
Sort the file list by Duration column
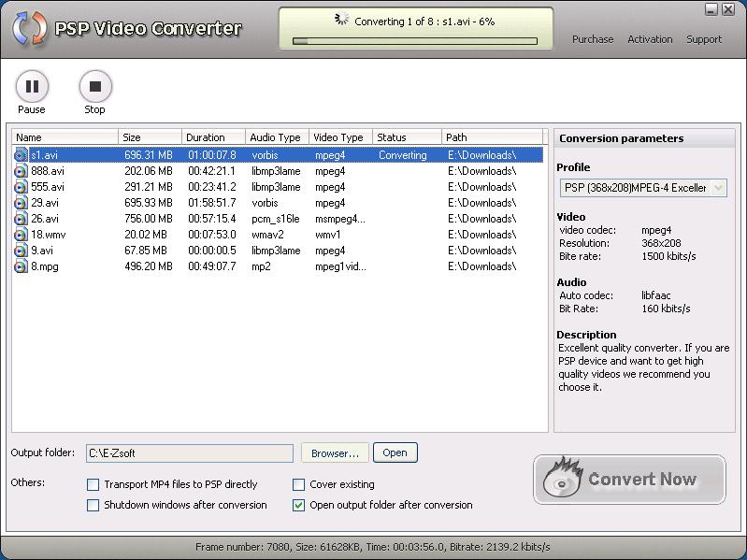coord(213,137)
